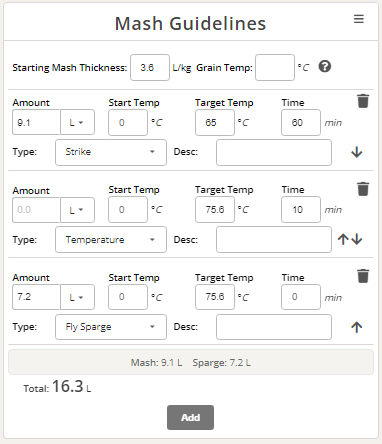Viewport: 382px width, 444px height.
Task: Select the 60 min Time field
Action: pyautogui.click(x=301, y=122)
